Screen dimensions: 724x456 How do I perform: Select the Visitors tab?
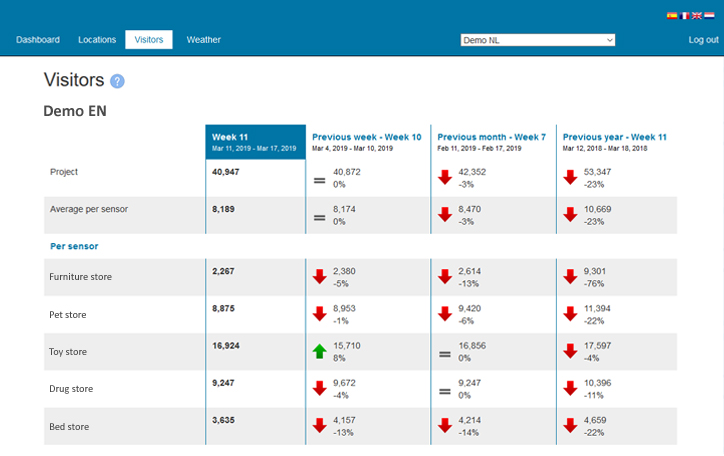pyautogui.click(x=148, y=40)
